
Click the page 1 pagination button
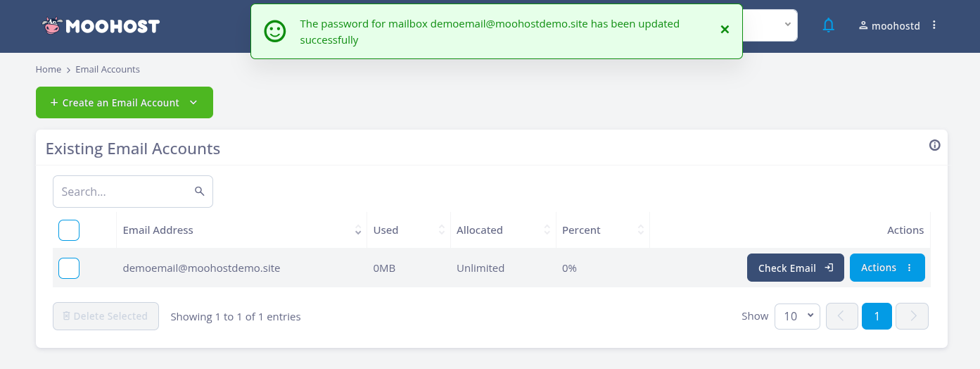(877, 316)
